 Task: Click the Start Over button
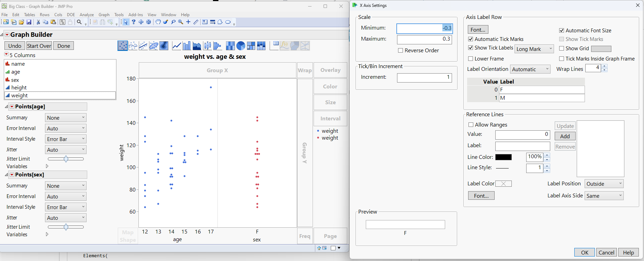tap(39, 46)
